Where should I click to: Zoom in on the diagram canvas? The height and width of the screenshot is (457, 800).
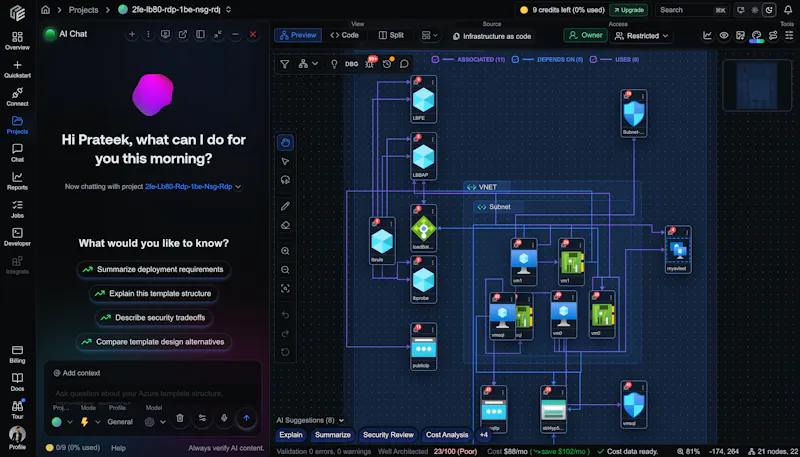point(285,251)
